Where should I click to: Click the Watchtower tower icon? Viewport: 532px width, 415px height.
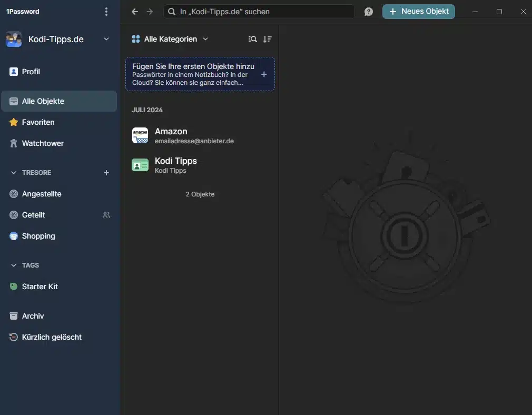(x=14, y=143)
